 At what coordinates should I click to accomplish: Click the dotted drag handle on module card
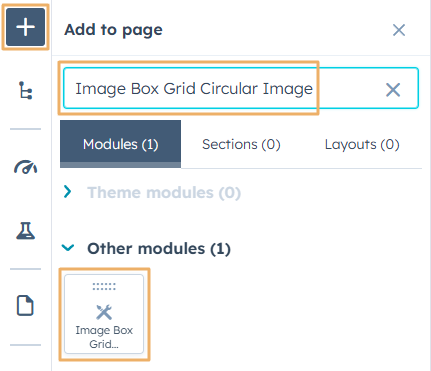pyautogui.click(x=104, y=286)
